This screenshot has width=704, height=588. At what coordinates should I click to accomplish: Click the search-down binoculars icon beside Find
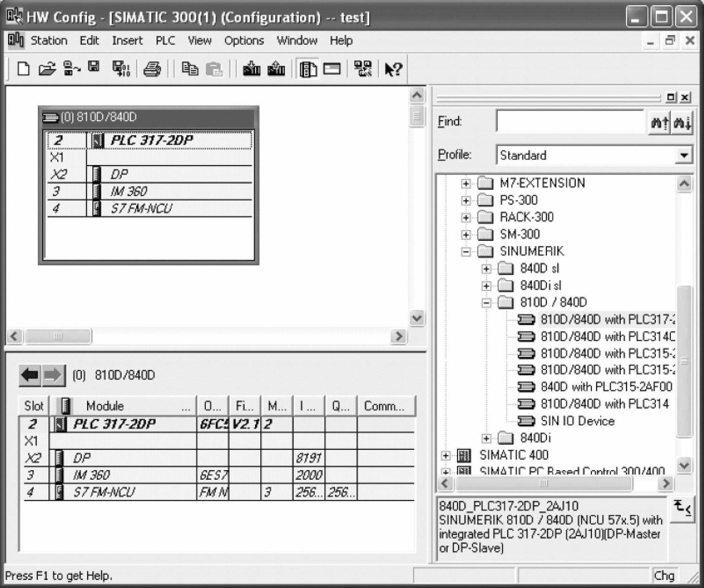[x=682, y=123]
